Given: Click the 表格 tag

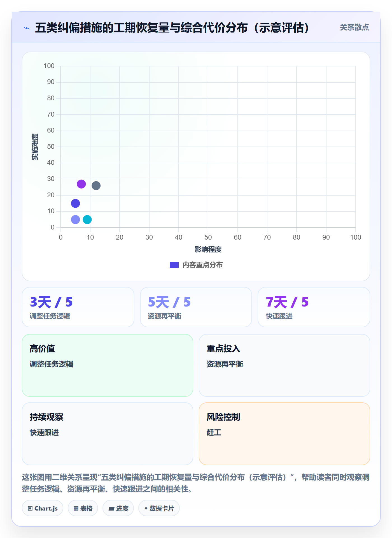Looking at the screenshot, I should 83,508.
